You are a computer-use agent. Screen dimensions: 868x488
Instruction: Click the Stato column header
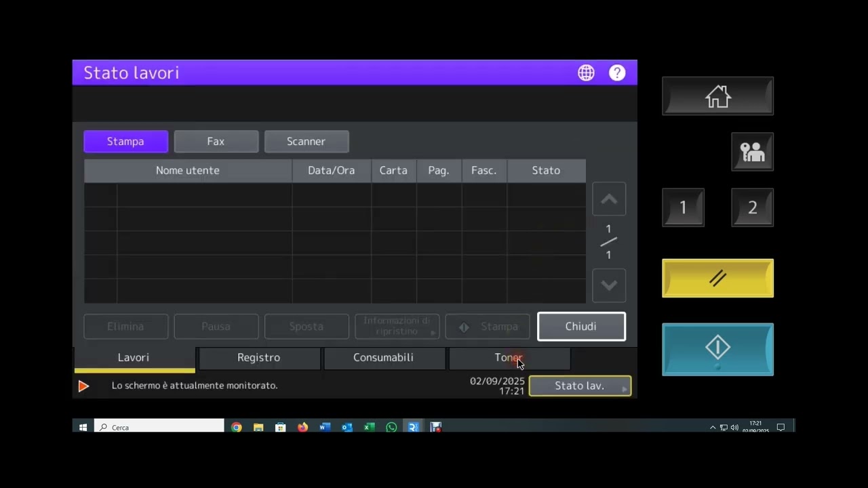coord(546,171)
